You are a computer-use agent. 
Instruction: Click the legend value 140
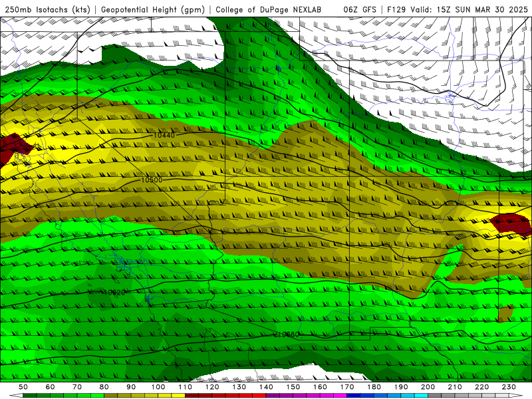(x=266, y=387)
